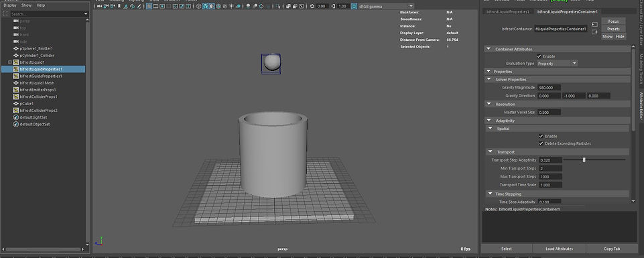Toggle the Resolution Gate icon
The height and width of the screenshot is (258, 644).
click(162, 6)
